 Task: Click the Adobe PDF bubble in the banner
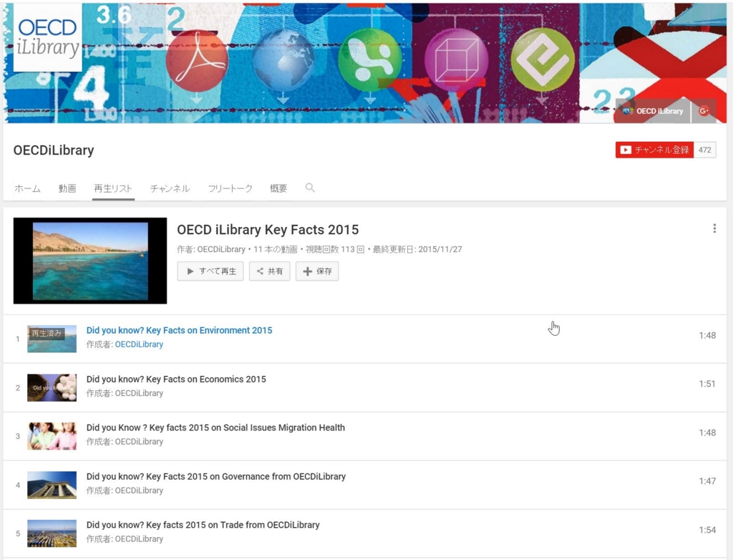pos(197,61)
